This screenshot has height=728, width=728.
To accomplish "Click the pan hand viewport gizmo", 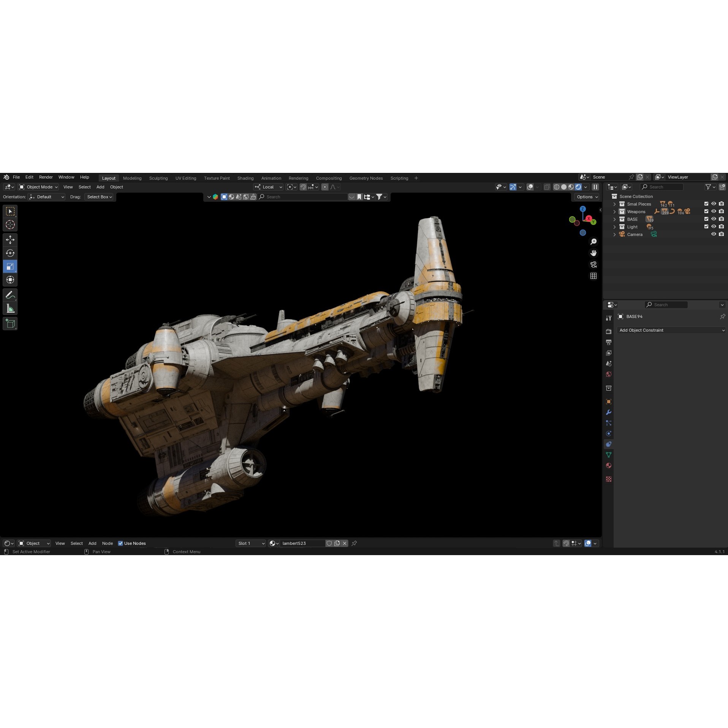I will click(593, 253).
